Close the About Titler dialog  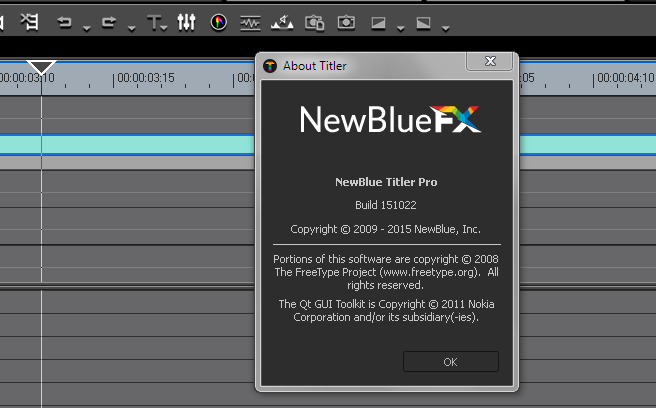491,62
